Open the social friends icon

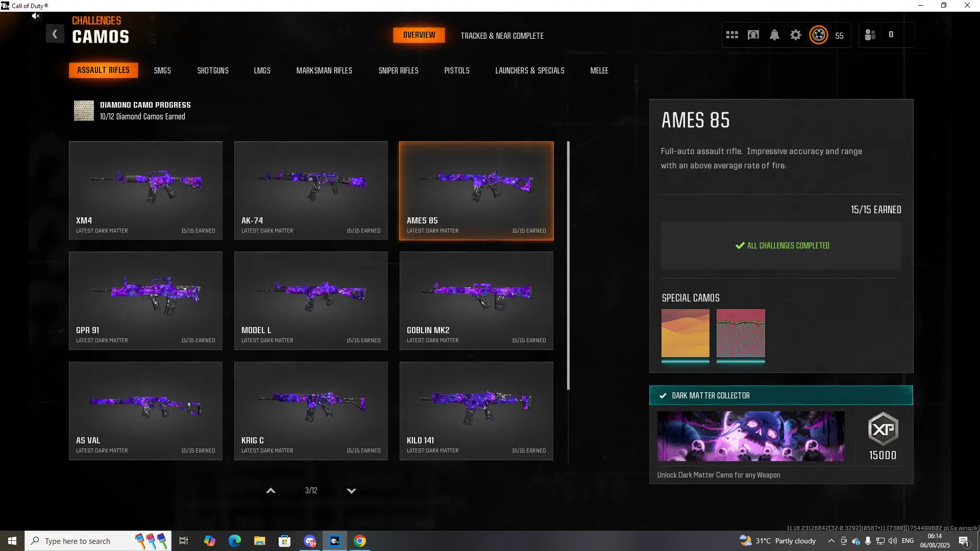(870, 35)
